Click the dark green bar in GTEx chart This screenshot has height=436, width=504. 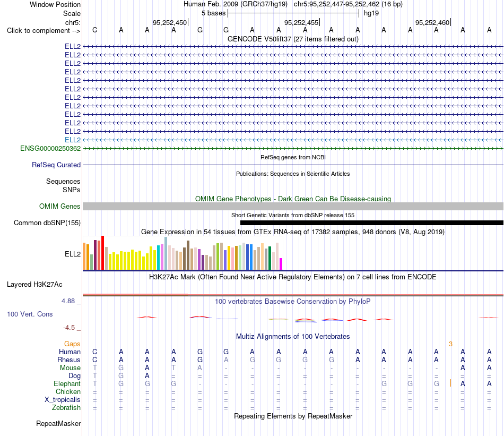270,258
